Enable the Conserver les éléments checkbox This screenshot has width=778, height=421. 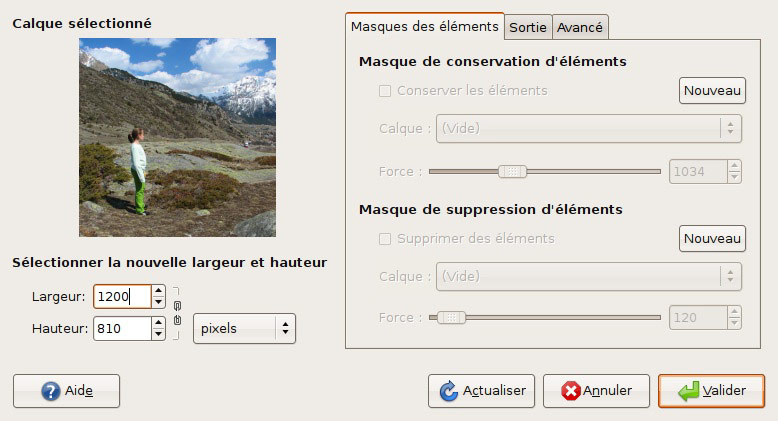(385, 91)
